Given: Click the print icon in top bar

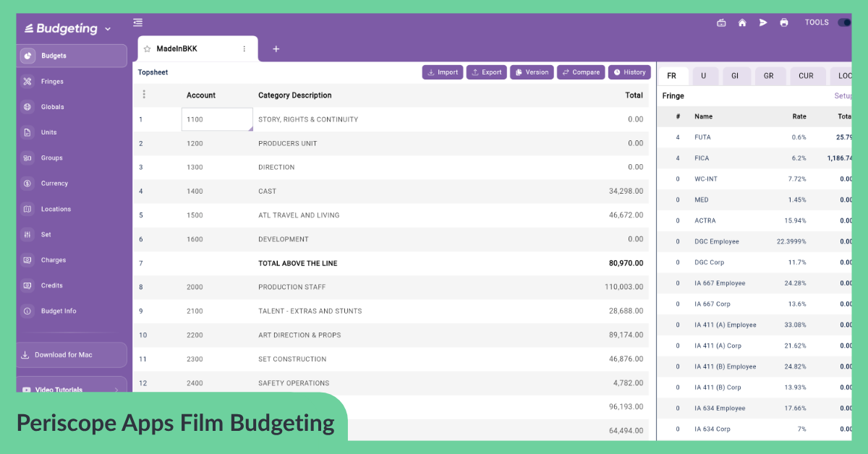Looking at the screenshot, I should point(784,22).
